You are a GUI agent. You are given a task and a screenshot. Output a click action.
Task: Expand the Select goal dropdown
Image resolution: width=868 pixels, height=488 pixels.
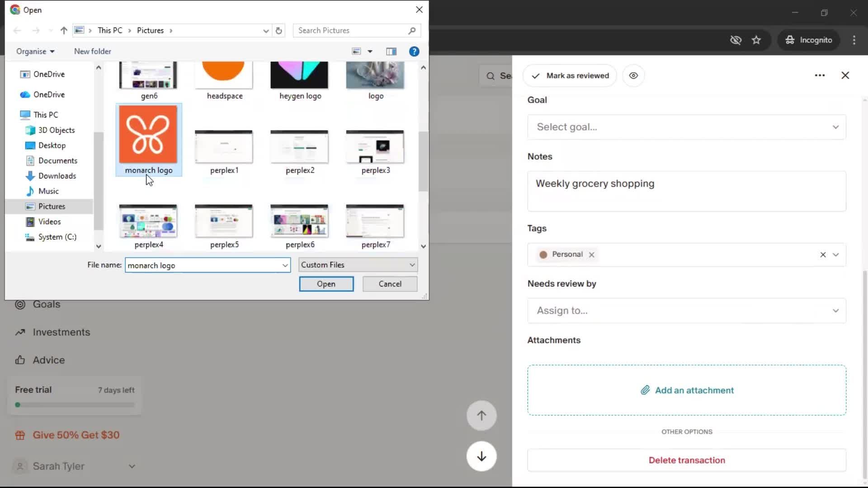(686, 127)
